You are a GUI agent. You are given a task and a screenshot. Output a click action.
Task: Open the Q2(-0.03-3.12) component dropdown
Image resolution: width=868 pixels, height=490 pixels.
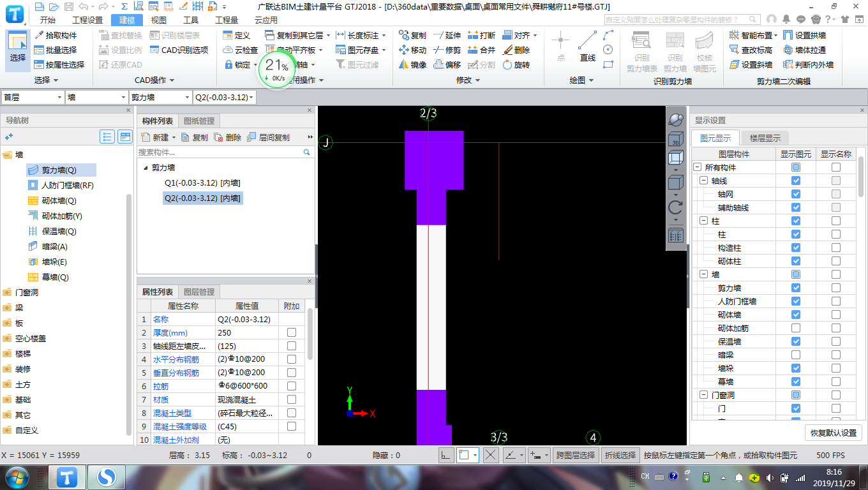point(225,97)
